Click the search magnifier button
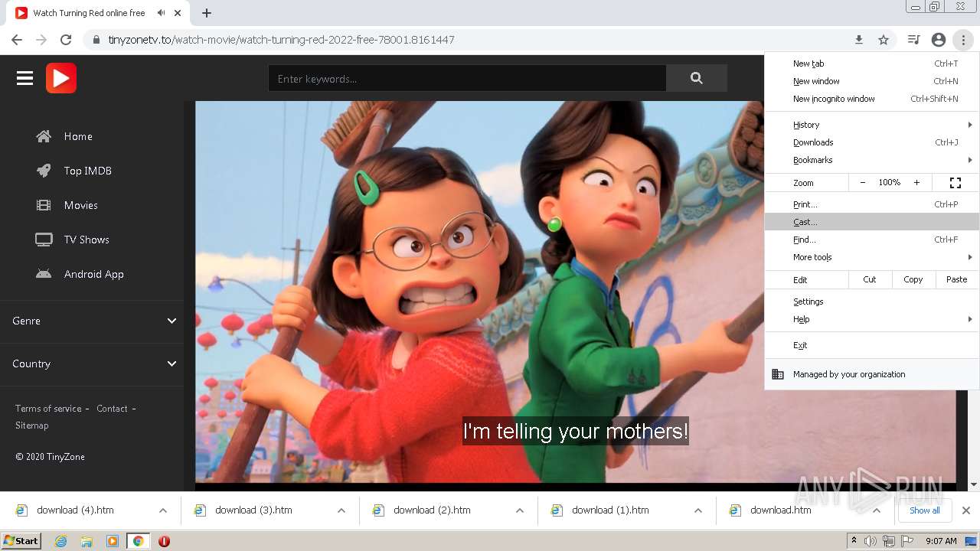 coord(696,78)
